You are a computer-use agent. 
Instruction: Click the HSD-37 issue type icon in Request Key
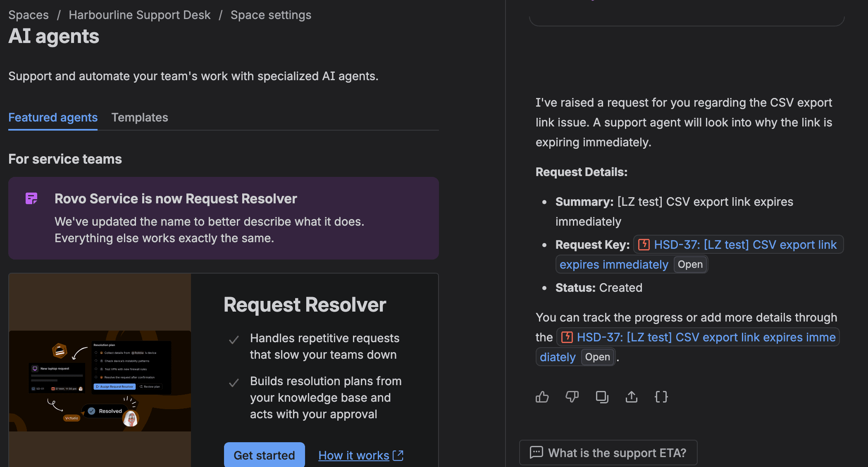pos(644,245)
